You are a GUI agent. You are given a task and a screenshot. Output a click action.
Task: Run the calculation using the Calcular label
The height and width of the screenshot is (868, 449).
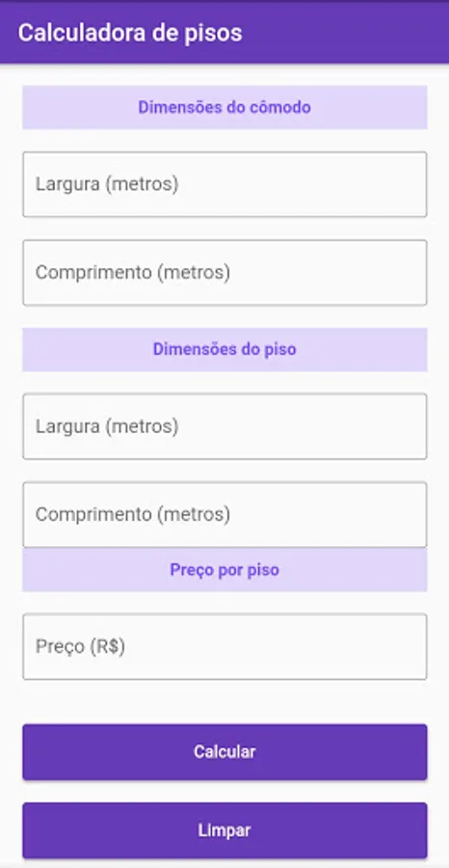(x=224, y=751)
